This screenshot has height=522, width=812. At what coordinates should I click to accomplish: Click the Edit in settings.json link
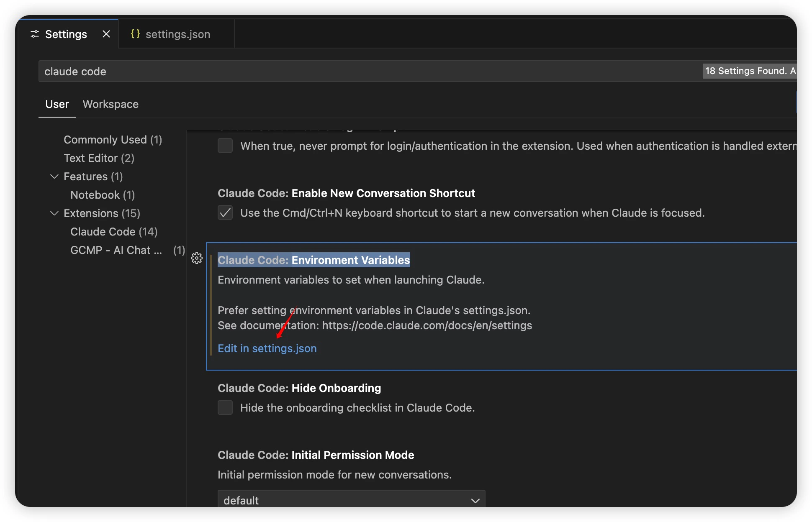click(267, 348)
